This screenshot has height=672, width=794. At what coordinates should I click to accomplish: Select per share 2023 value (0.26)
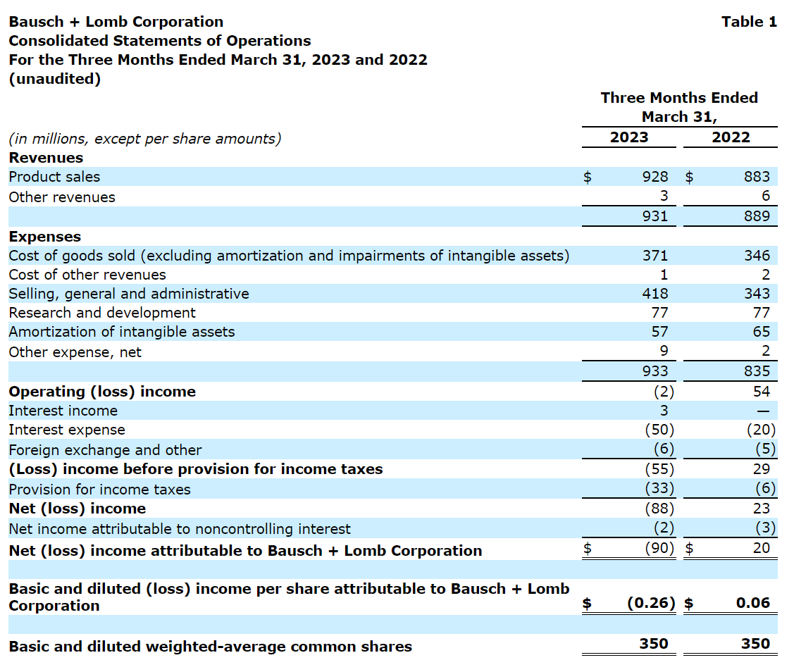pos(651,603)
